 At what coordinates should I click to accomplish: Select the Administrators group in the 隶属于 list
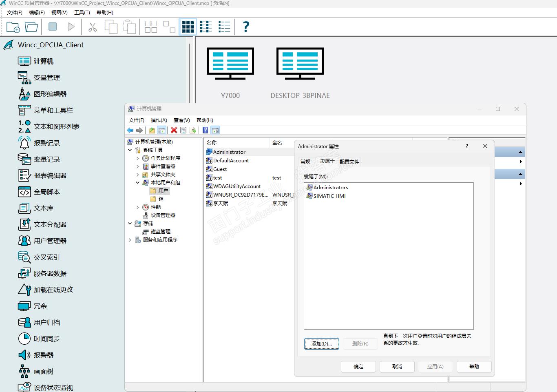327,188
